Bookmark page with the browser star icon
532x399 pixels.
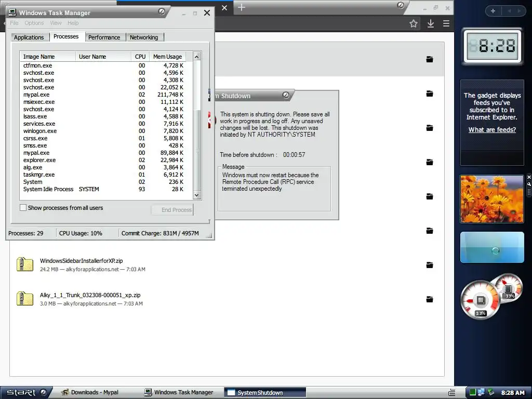click(x=413, y=23)
